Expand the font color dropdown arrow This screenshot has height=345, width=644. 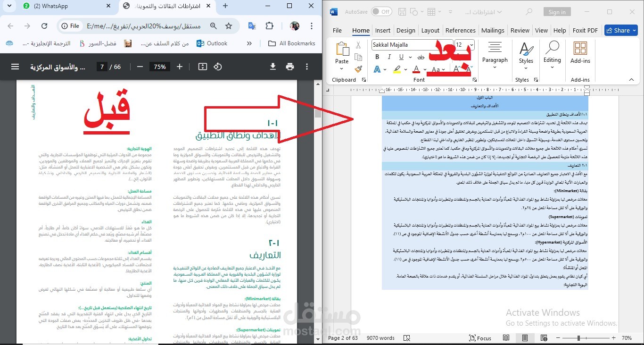coord(425,69)
